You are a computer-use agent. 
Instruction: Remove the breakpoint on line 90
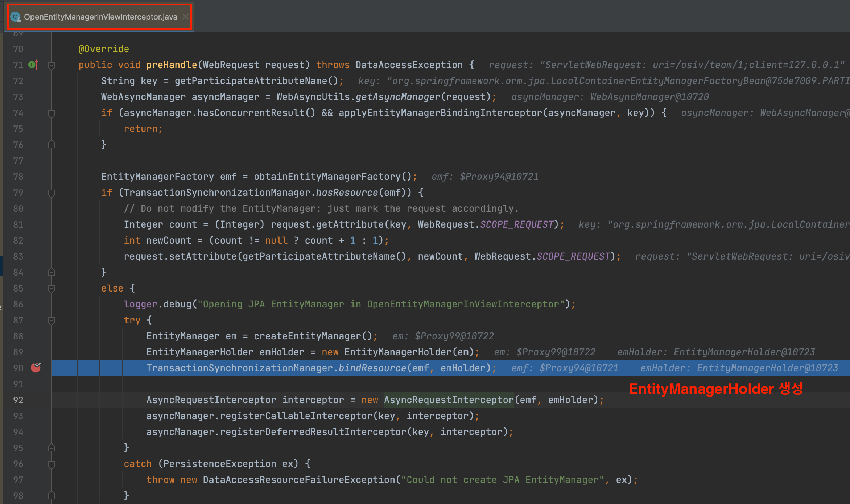(36, 368)
